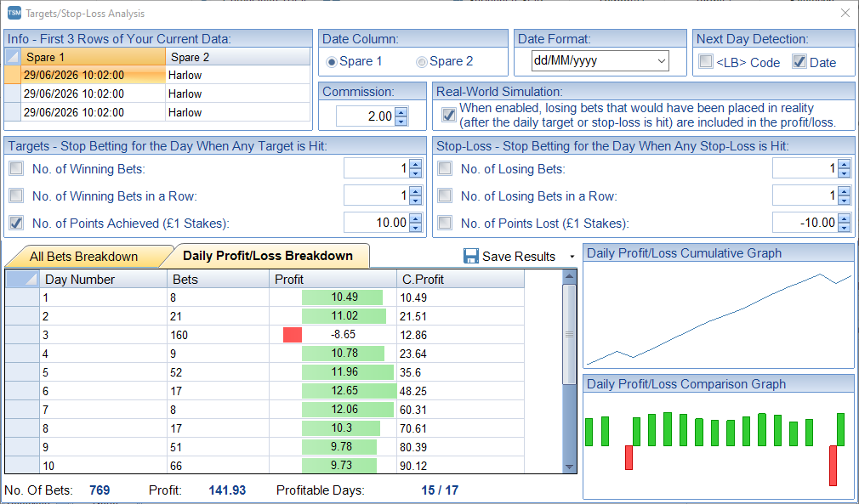Click the Points Achieved 10.00 field
This screenshot has width=859, height=504.
click(377, 223)
